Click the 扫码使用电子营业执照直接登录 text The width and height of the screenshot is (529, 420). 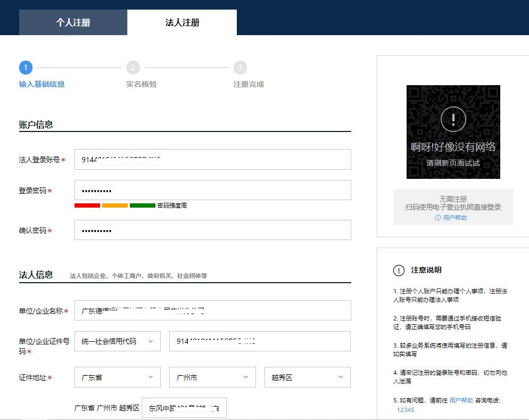coord(453,207)
